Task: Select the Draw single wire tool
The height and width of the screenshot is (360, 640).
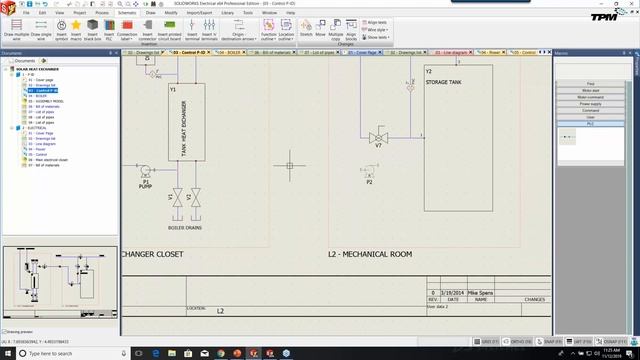Action: point(41,29)
